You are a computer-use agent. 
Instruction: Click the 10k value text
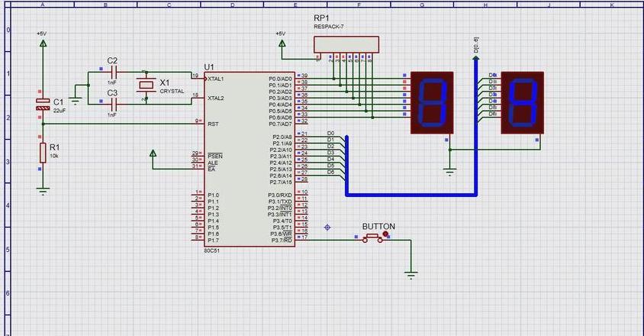pos(54,156)
